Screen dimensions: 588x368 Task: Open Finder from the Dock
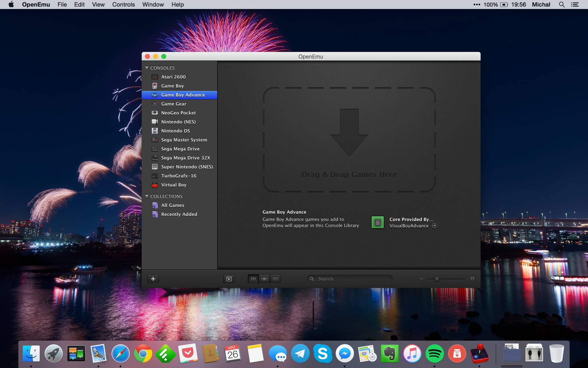31,354
